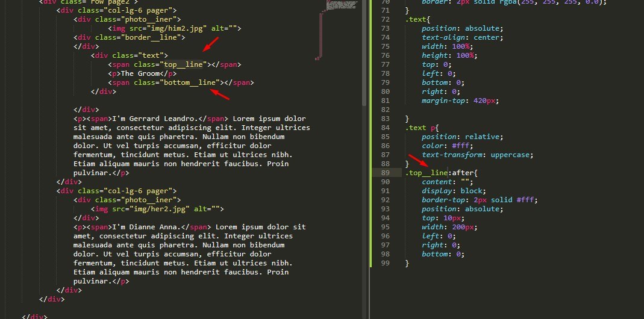Screen dimensions: 644x319
Task: Click the closing brace on line 99
Action: [x=407, y=263]
